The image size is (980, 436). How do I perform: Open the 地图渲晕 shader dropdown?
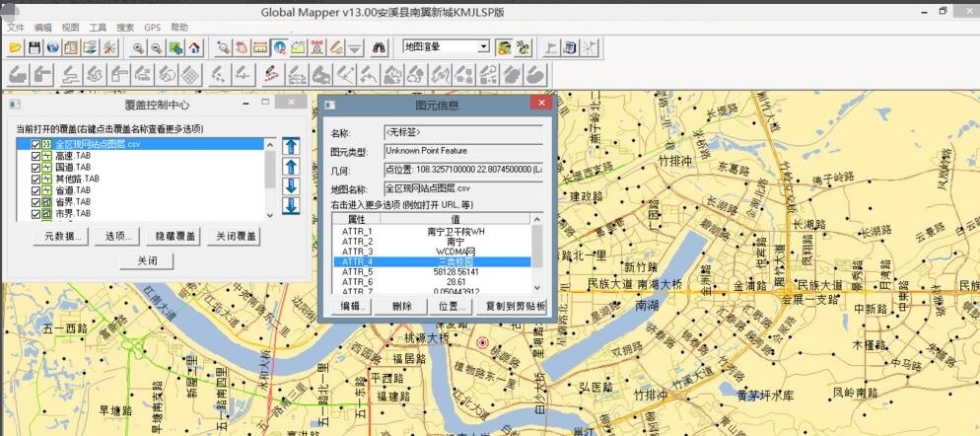coord(483,47)
